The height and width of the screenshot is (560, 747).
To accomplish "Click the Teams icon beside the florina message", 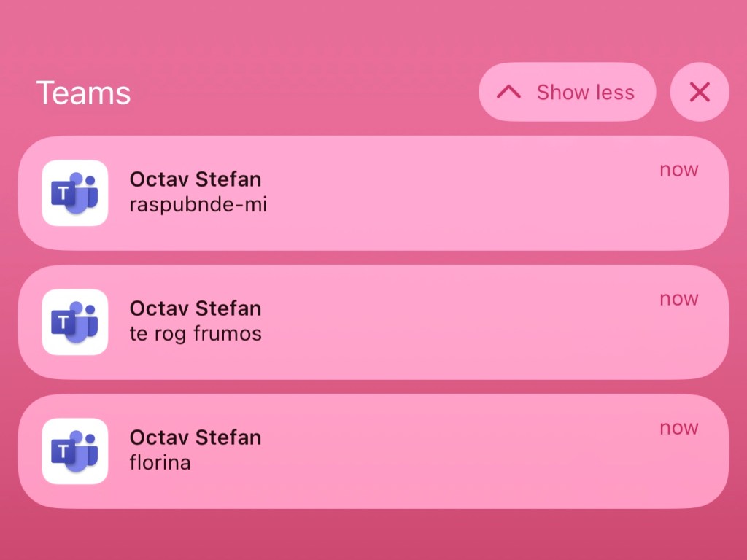I will click(75, 451).
